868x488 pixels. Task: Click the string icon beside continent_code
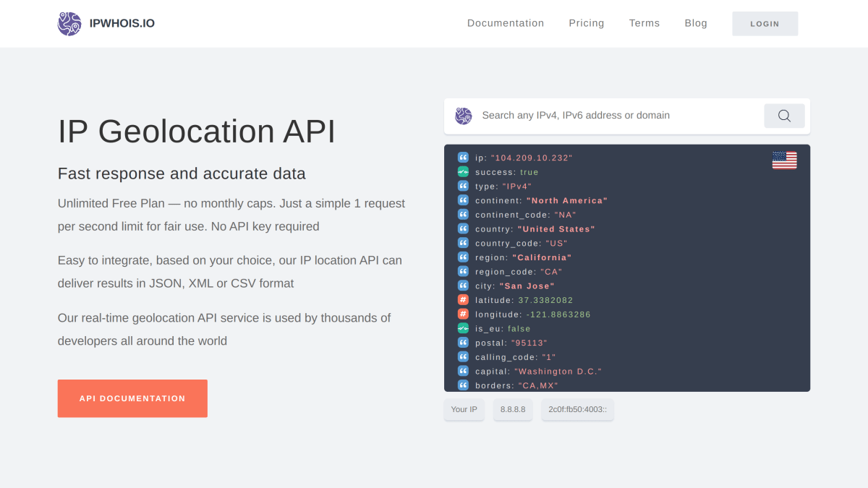point(463,215)
